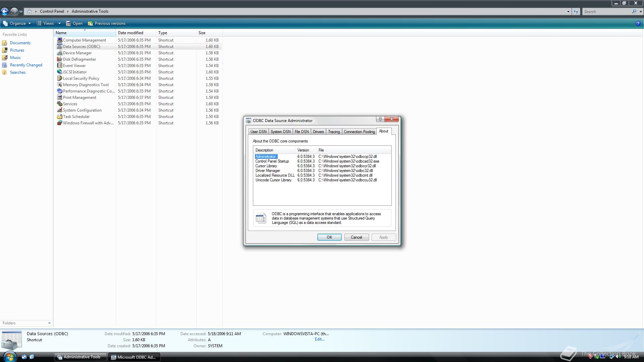Select the Driver Manager component row
Viewport: 644px width, 362px height.
point(322,171)
